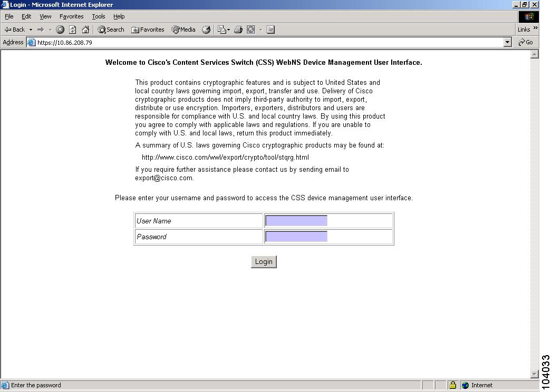The height and width of the screenshot is (392, 552).
Task: Open the Edit menu
Action: point(26,16)
